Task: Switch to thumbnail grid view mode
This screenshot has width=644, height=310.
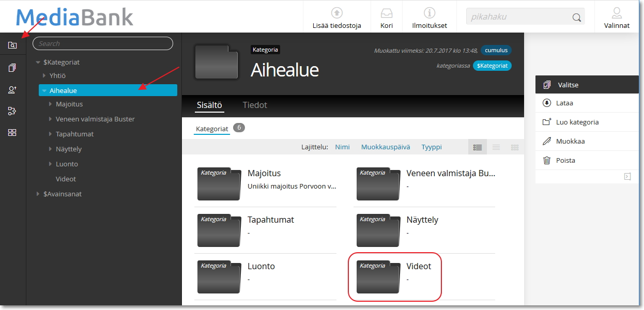Action: tap(514, 147)
